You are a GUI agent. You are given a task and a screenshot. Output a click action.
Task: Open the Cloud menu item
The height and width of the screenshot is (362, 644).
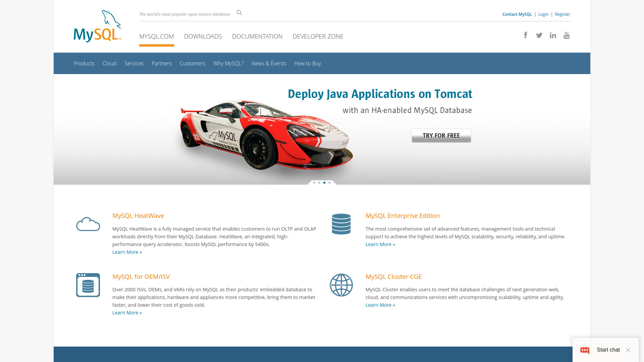click(x=109, y=63)
